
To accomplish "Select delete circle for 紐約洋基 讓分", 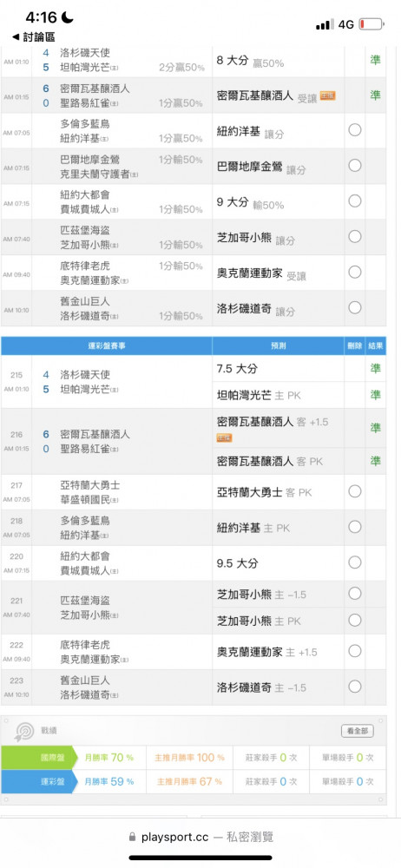I will pyautogui.click(x=355, y=130).
